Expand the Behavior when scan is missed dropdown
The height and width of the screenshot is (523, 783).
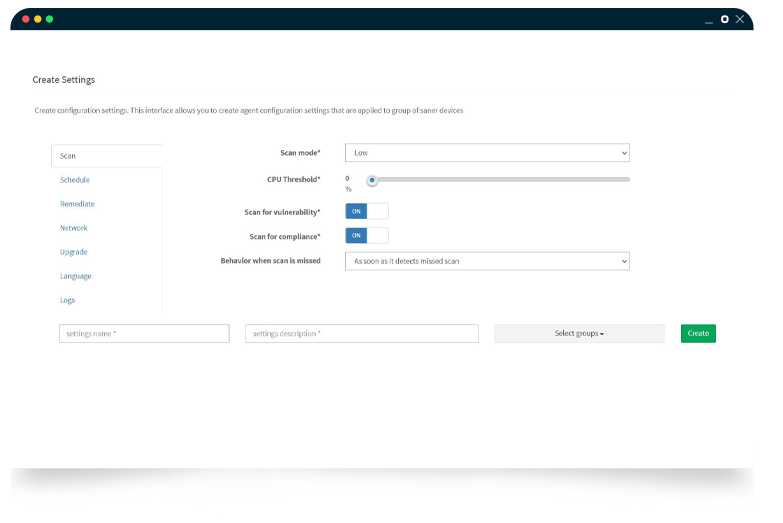tap(487, 261)
